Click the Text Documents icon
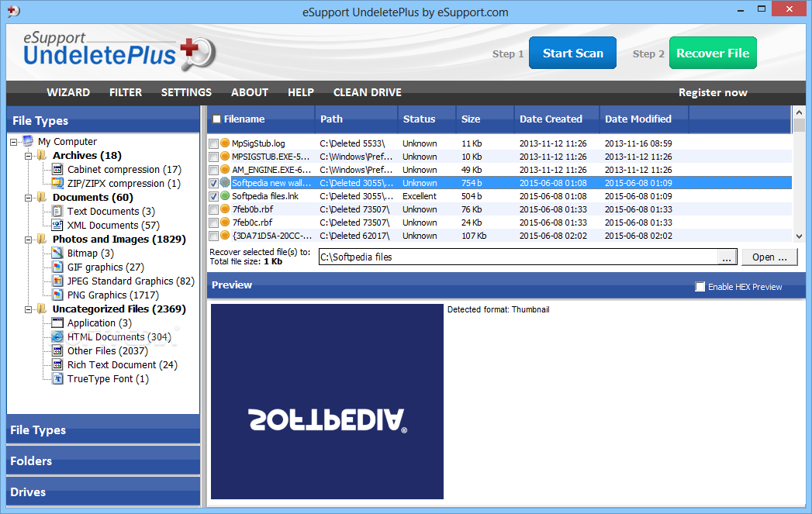Screen dimensions: 812x514 pyautogui.click(x=57, y=211)
